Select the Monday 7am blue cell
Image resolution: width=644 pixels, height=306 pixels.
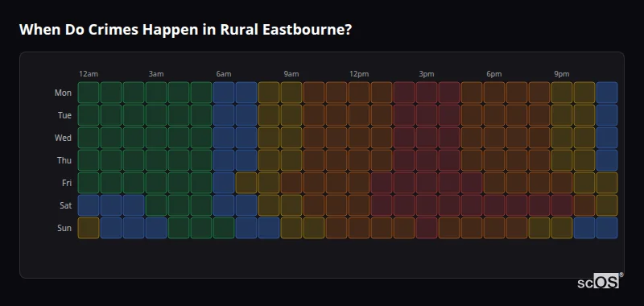(x=246, y=93)
